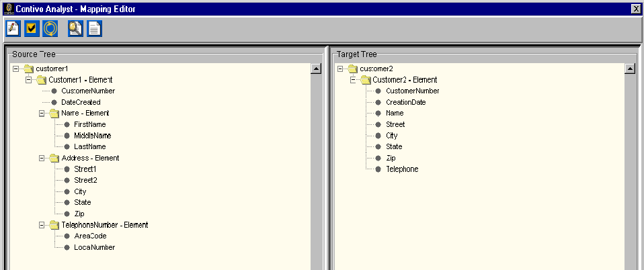
Task: Click Target Tree scrollbar up arrow
Action: click(630, 69)
